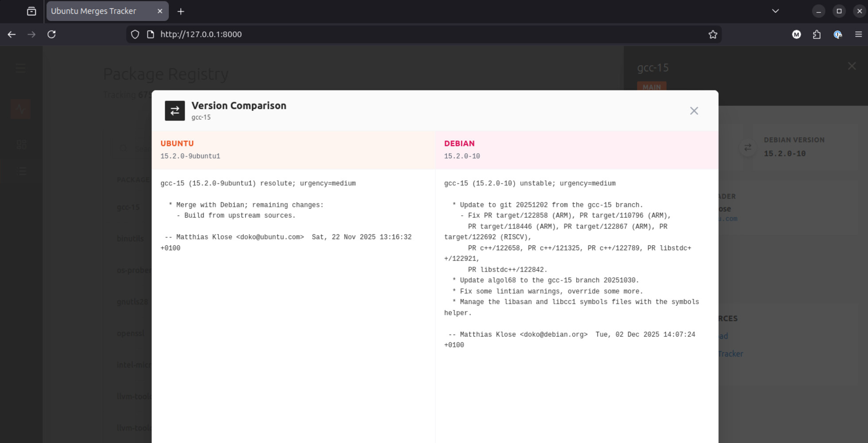Image resolution: width=868 pixels, height=443 pixels.
Task: Open the site information page icon
Action: pyautogui.click(x=151, y=35)
